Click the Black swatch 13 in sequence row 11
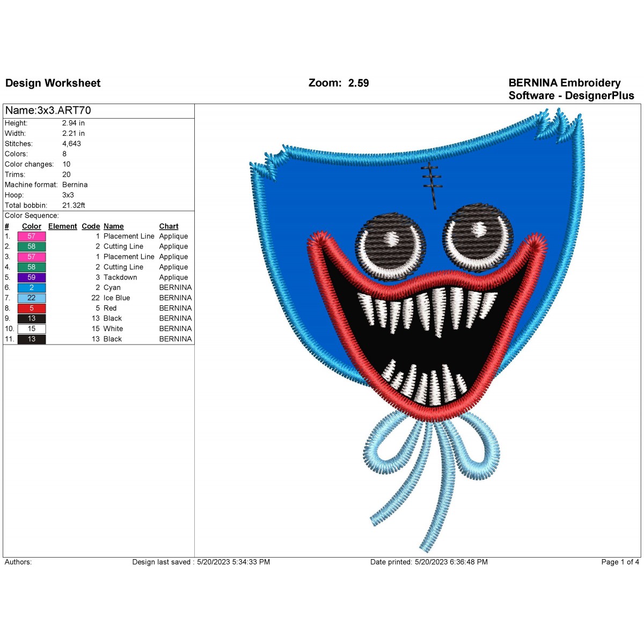 (x=32, y=339)
